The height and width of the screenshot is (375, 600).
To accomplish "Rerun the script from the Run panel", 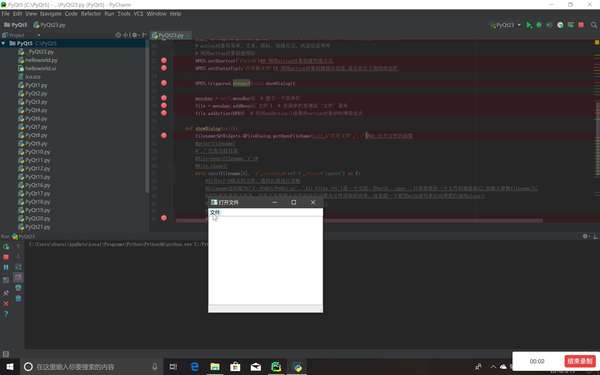I will [x=6, y=247].
